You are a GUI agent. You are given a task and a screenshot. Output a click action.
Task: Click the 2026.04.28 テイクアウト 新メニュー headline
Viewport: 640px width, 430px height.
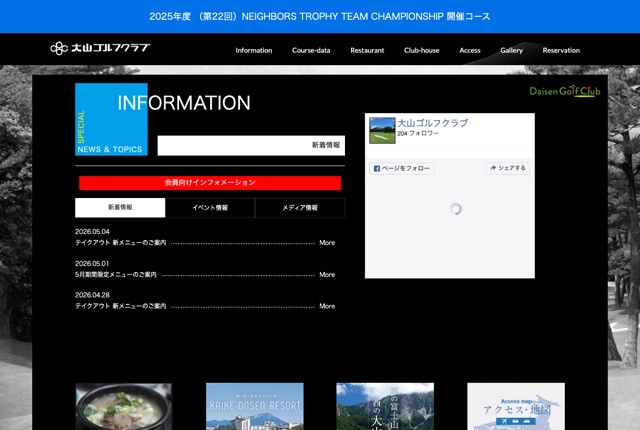(120, 306)
